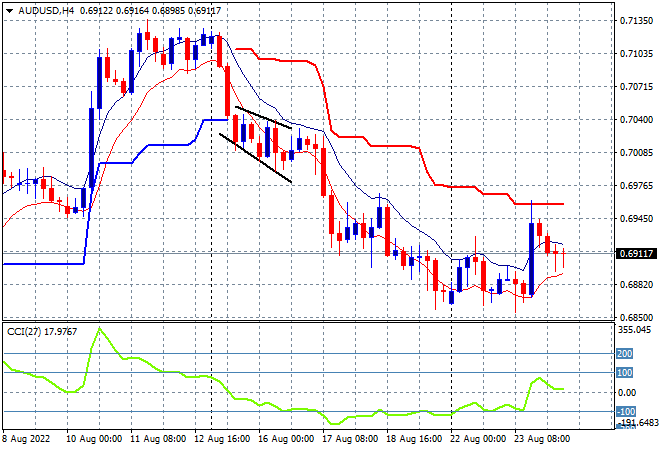The width and height of the screenshot is (660, 450).
Task: Select the CCI(27) indicator label
Action: [24, 332]
